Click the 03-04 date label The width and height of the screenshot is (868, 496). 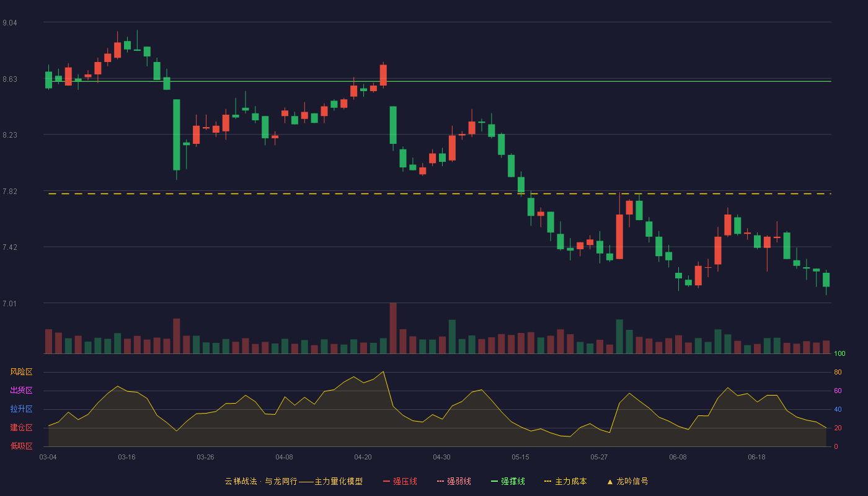point(48,457)
